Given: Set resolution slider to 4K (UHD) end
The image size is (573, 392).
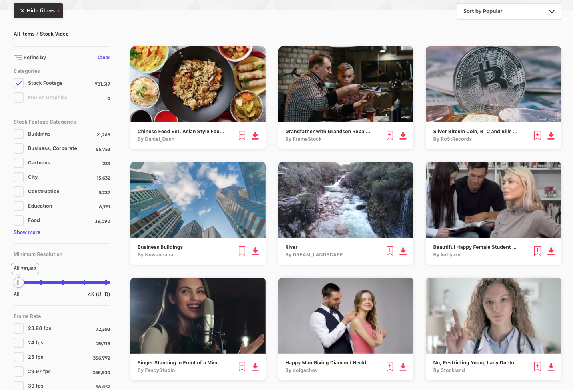Looking at the screenshot, I should tap(106, 282).
